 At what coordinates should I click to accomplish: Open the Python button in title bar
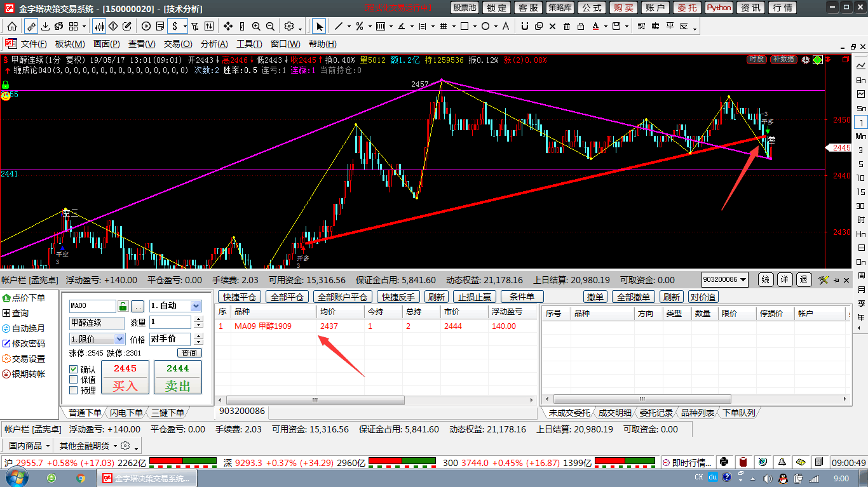[x=719, y=8]
